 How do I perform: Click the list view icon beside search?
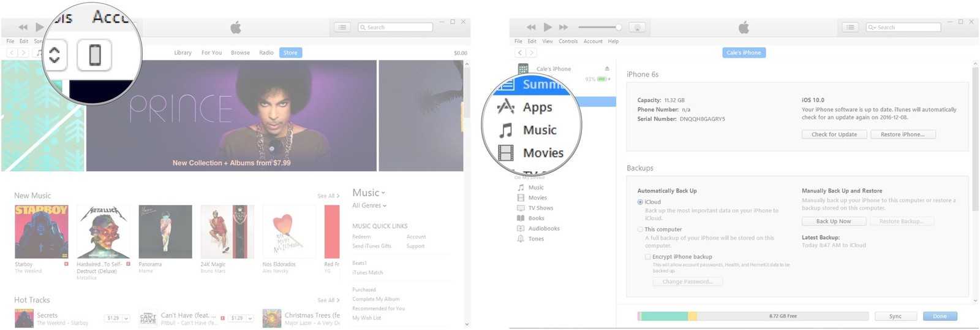tap(850, 27)
